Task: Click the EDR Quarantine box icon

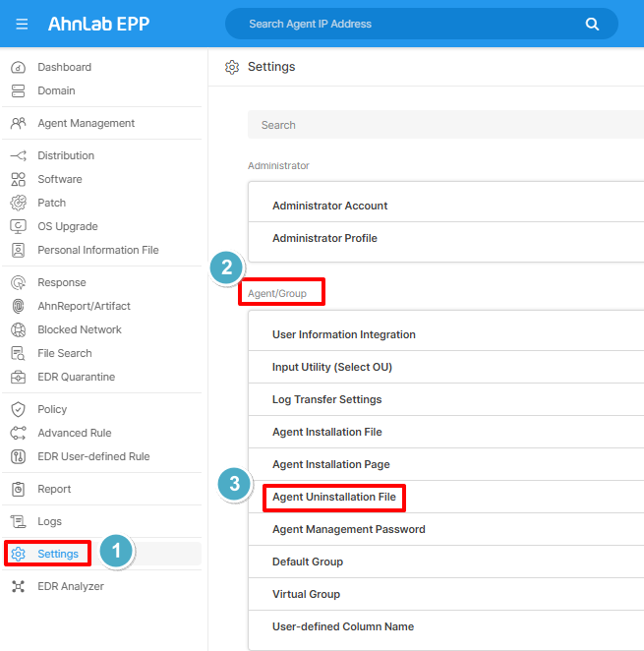Action: point(18,378)
